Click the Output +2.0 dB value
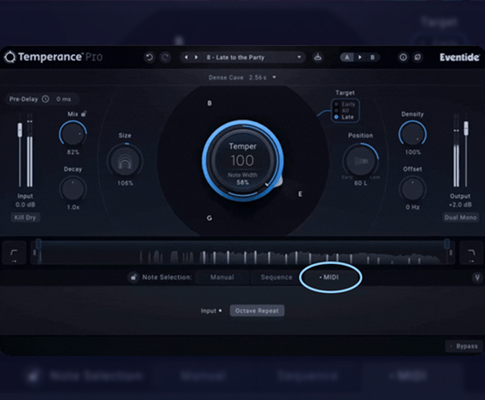Screen dimensions: 485x400 (460, 205)
